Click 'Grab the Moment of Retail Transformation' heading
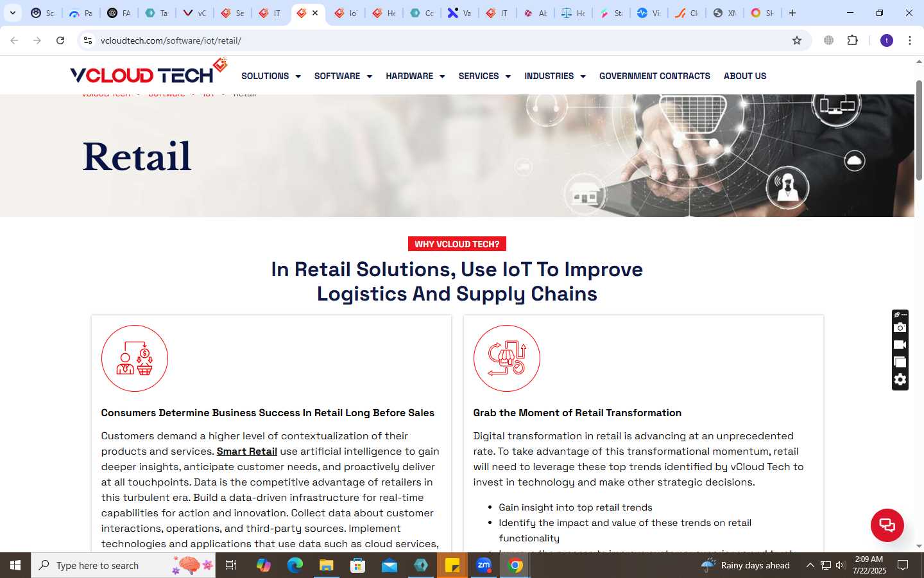Viewport: 924px width, 578px height. (577, 413)
